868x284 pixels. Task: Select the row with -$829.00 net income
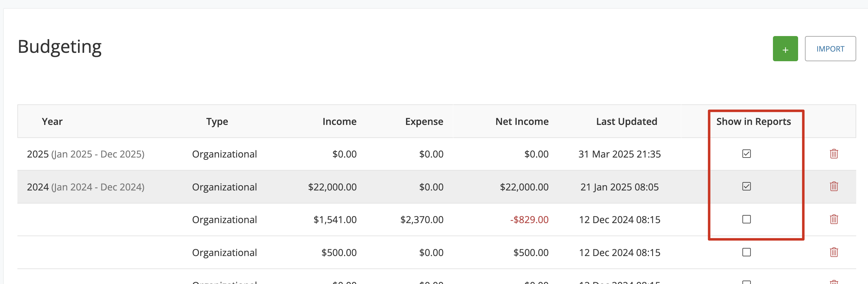coord(437,220)
